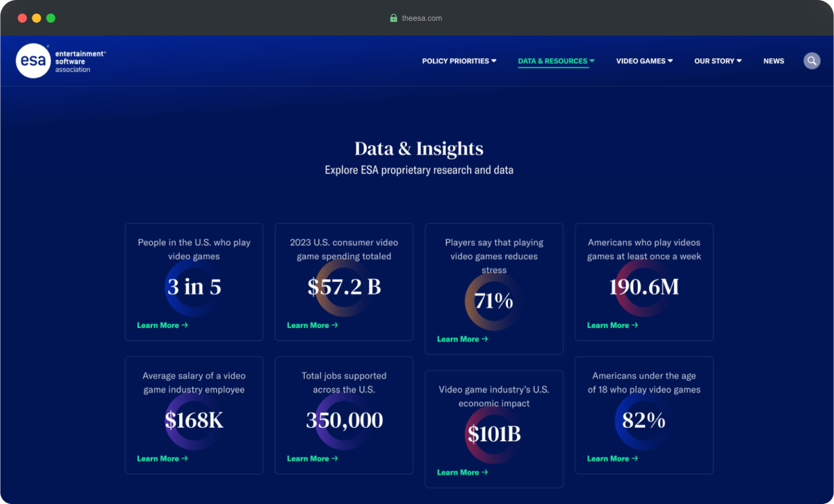Open the Our Story dropdown menu
Viewport: 834px width, 504px height.
718,61
